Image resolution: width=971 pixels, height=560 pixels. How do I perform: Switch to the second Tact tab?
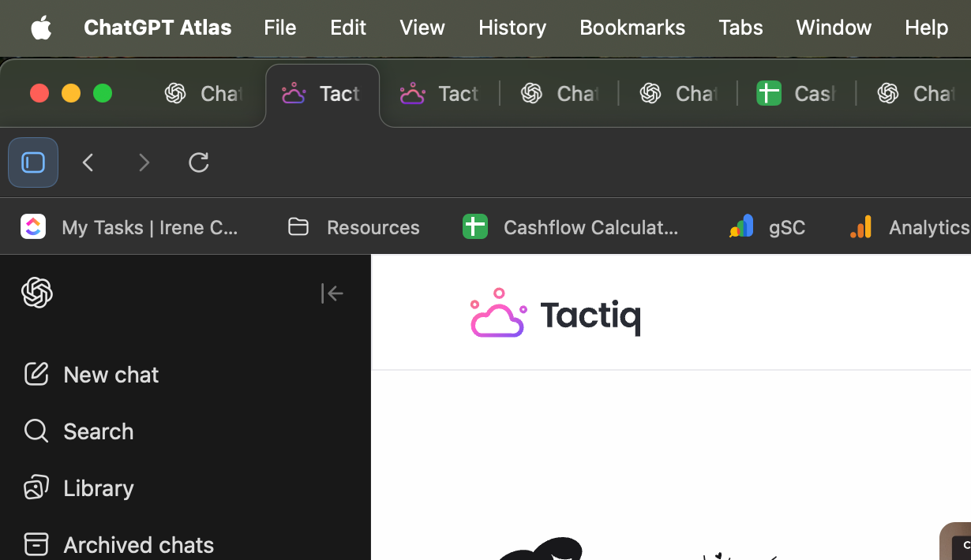(440, 94)
